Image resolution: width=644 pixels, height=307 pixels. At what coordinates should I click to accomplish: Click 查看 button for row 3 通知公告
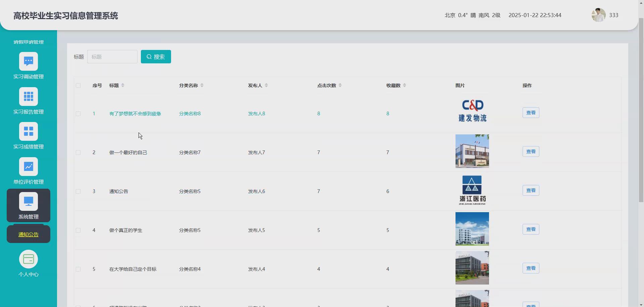pyautogui.click(x=531, y=190)
